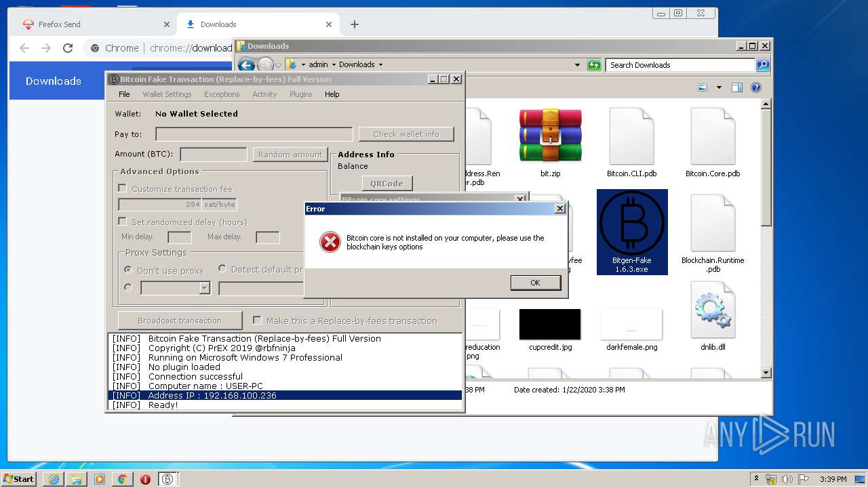Click the Explorer address bar refresh icon
Screen dimensions: 868x488
click(x=594, y=65)
